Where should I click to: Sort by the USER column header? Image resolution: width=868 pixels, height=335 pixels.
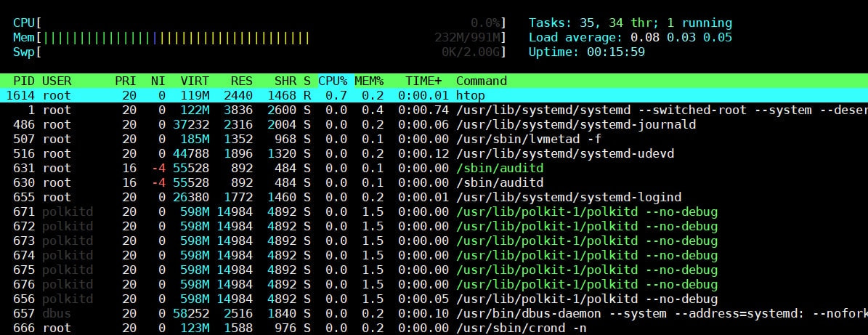tap(57, 81)
